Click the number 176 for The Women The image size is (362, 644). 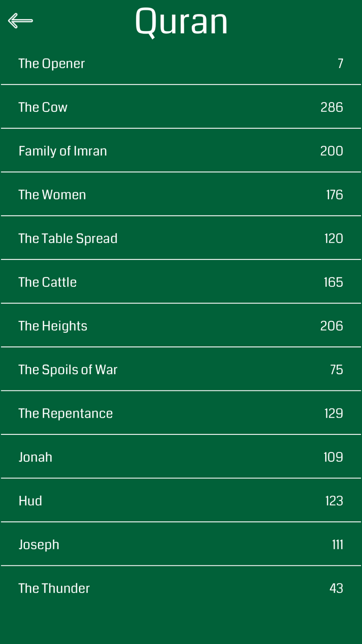[335, 194]
